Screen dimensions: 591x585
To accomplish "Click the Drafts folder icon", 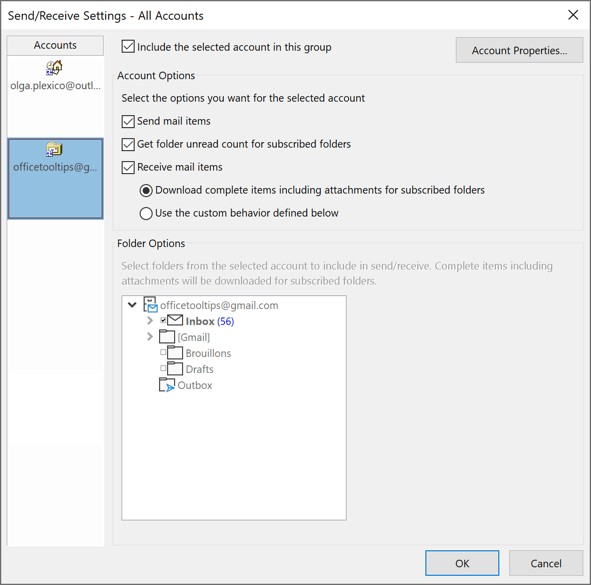I will pos(175,368).
